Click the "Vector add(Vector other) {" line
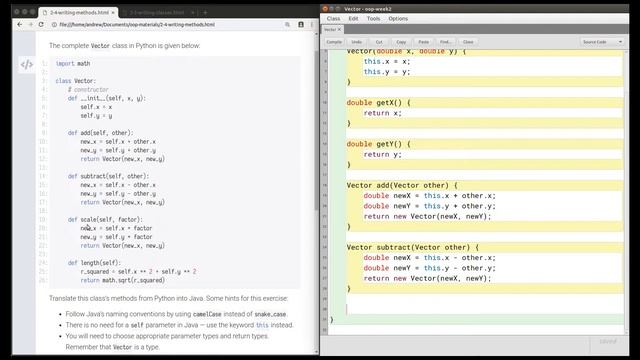This screenshot has width=640, height=360. click(402, 185)
